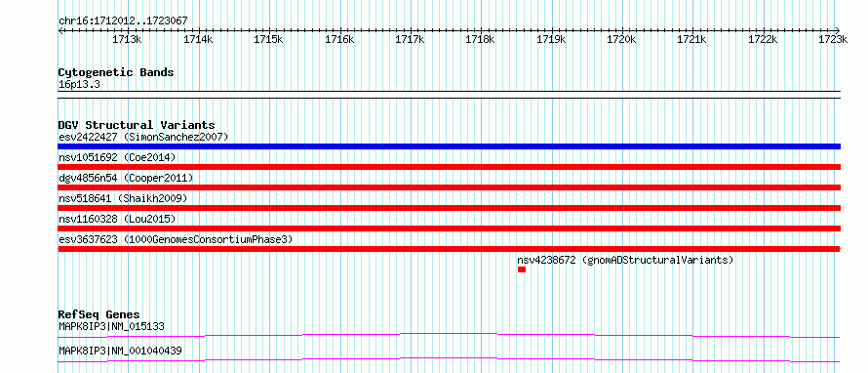Click the 1718k ruler mark
The width and height of the screenshot is (868, 373).
pos(481,39)
